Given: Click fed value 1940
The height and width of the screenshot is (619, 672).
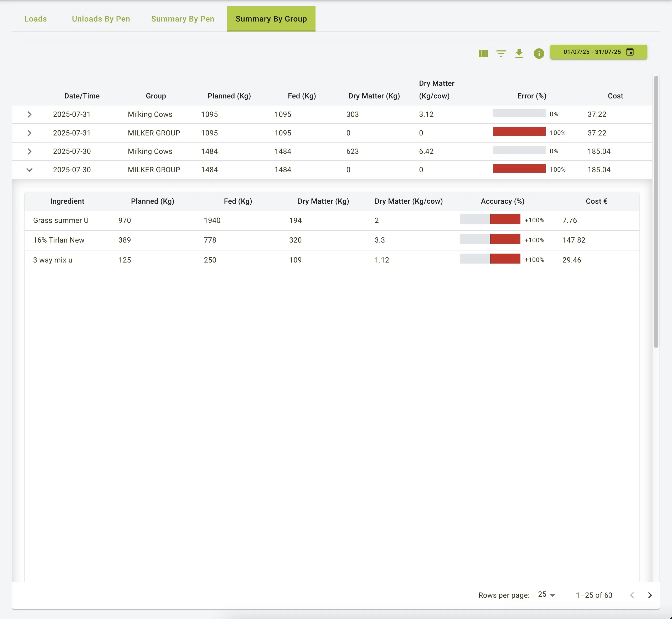Looking at the screenshot, I should click(212, 221).
